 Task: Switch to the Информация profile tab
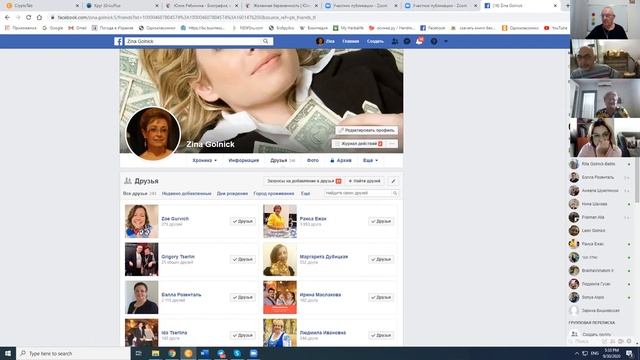[244, 160]
